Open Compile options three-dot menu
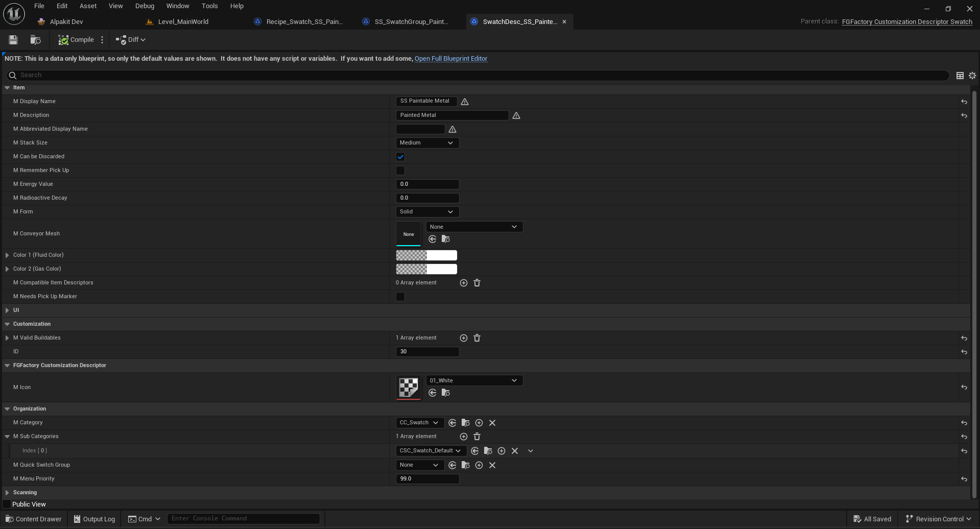 point(102,40)
